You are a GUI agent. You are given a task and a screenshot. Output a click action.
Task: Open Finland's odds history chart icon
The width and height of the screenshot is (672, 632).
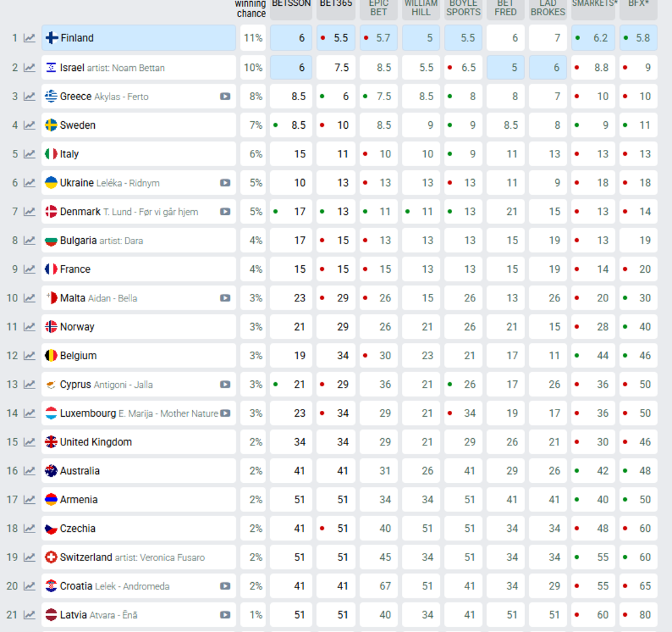[29, 38]
